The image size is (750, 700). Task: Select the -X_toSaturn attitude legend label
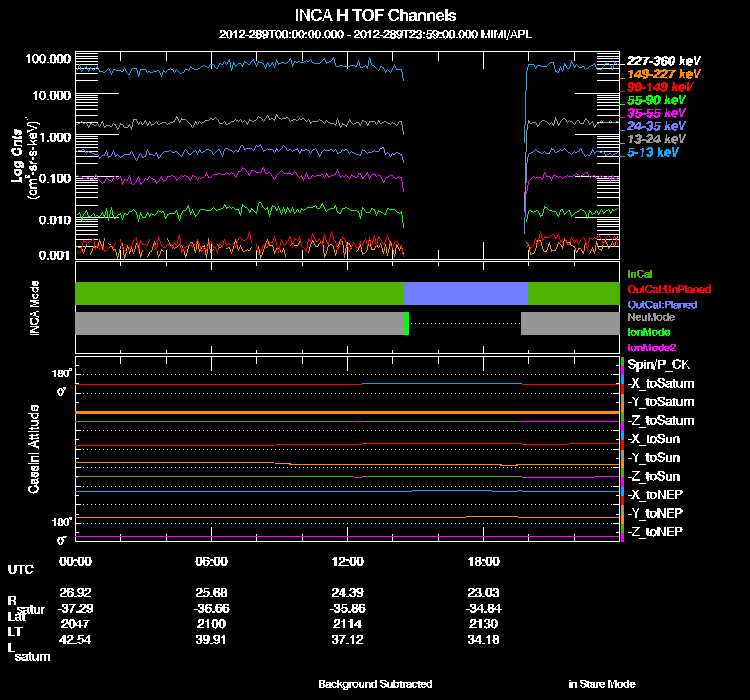pyautogui.click(x=661, y=384)
